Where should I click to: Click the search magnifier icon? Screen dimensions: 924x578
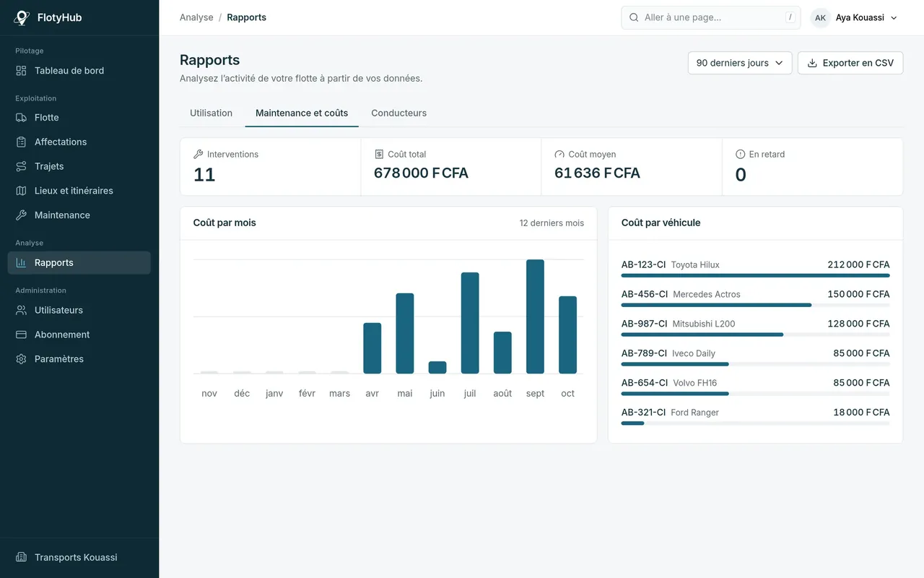(634, 17)
